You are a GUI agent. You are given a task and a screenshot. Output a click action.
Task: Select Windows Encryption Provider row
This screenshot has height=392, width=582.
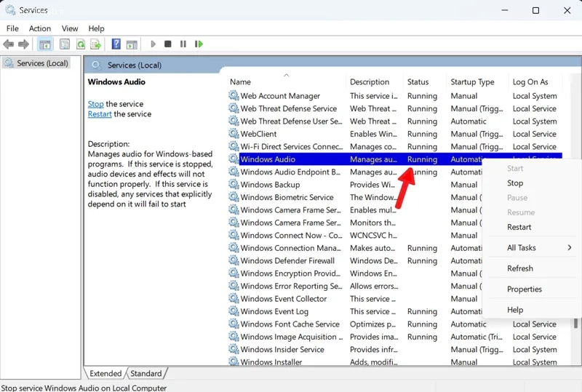click(x=355, y=273)
